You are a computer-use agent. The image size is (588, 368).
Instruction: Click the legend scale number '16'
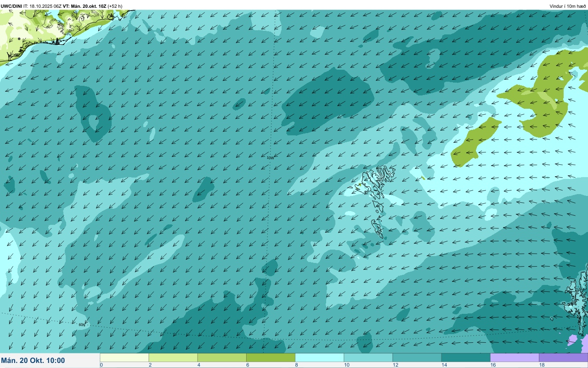pyautogui.click(x=493, y=365)
